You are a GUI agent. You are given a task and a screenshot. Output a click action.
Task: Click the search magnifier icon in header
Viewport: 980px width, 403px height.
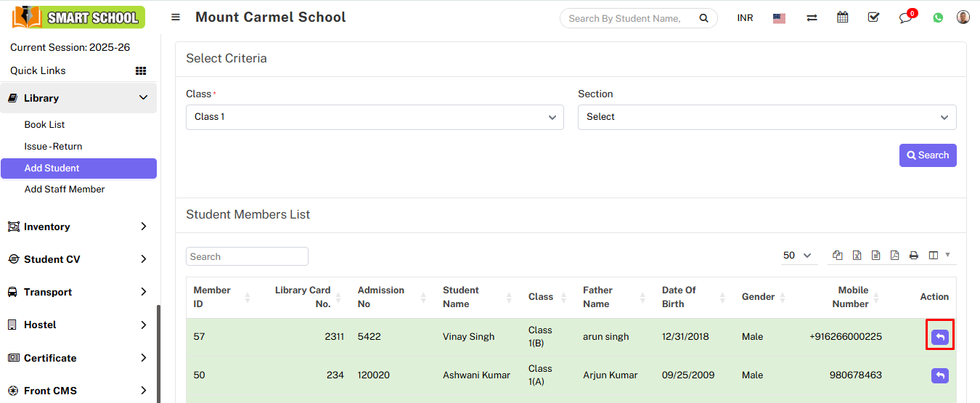pos(703,18)
